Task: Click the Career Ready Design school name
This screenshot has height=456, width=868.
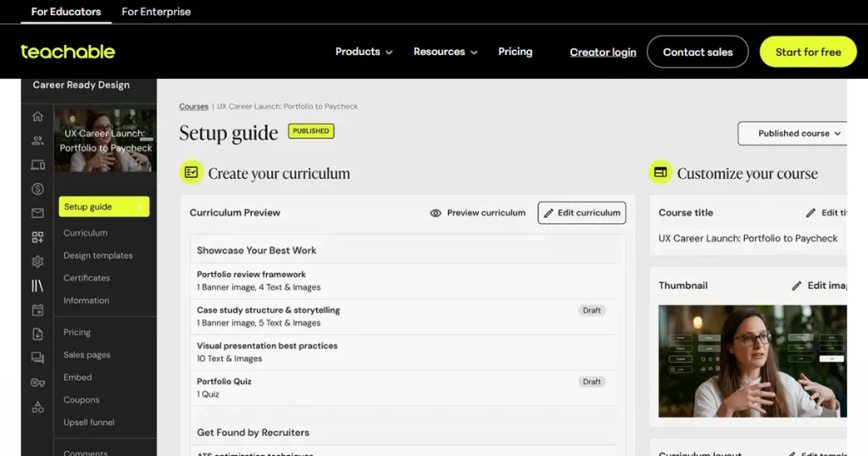Action: coord(81,85)
